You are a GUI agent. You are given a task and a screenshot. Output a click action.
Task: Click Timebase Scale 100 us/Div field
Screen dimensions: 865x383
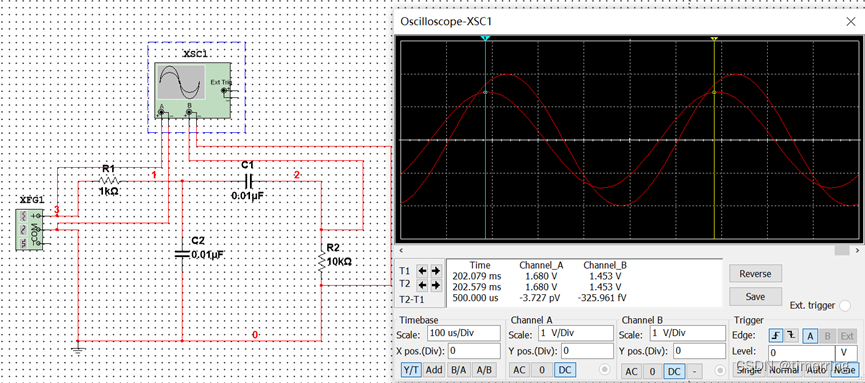464,333
